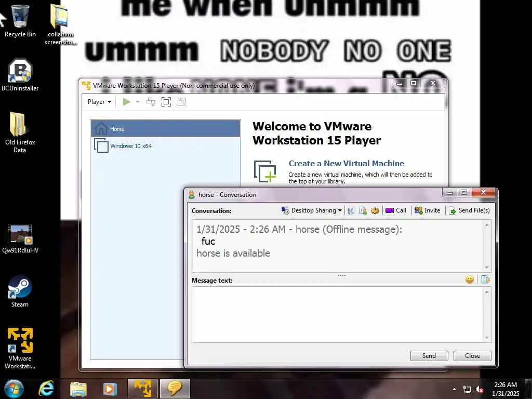Click the message text box scroll down arrow
This screenshot has width=532, height=399.
[487, 337]
